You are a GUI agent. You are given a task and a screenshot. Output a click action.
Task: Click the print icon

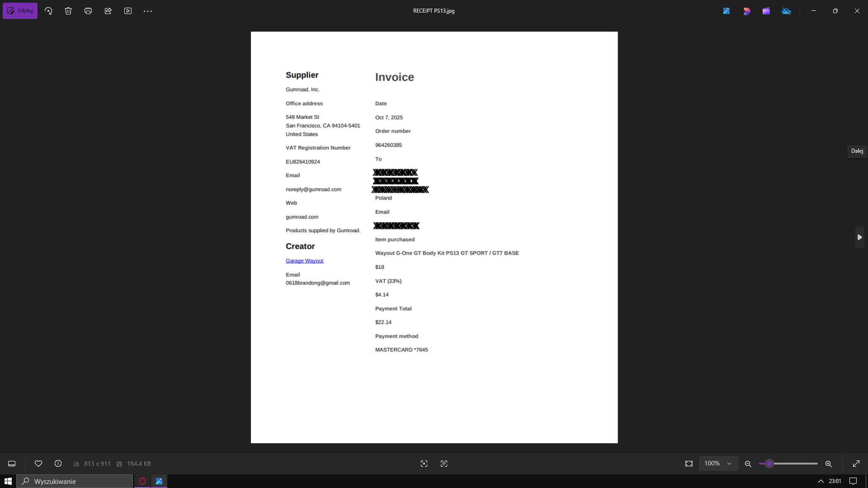pyautogui.click(x=88, y=11)
